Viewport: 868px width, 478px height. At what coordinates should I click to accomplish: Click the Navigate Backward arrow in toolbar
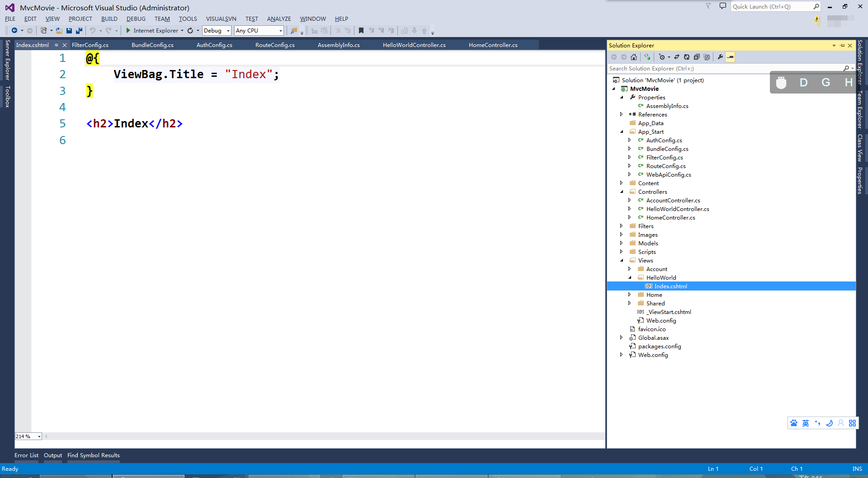pyautogui.click(x=14, y=31)
